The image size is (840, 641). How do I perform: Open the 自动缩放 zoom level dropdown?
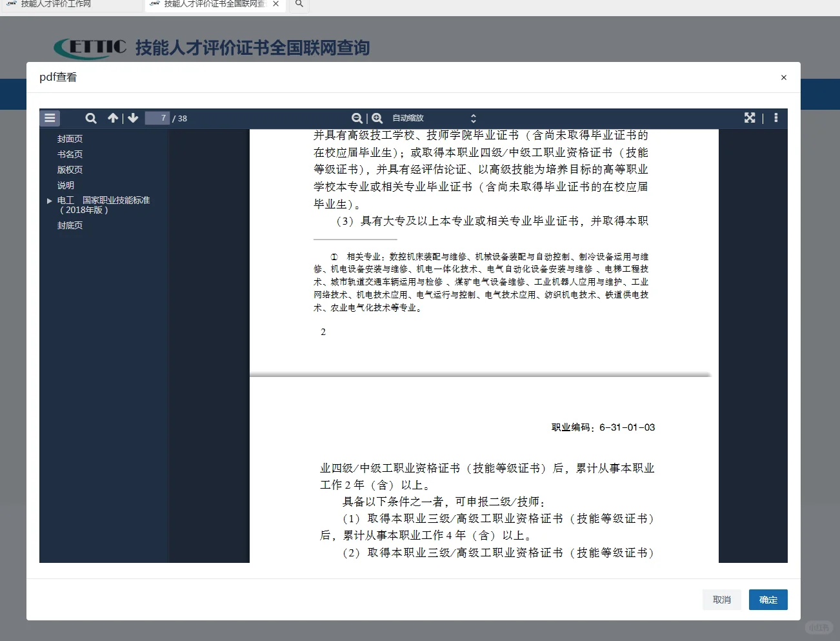(431, 118)
